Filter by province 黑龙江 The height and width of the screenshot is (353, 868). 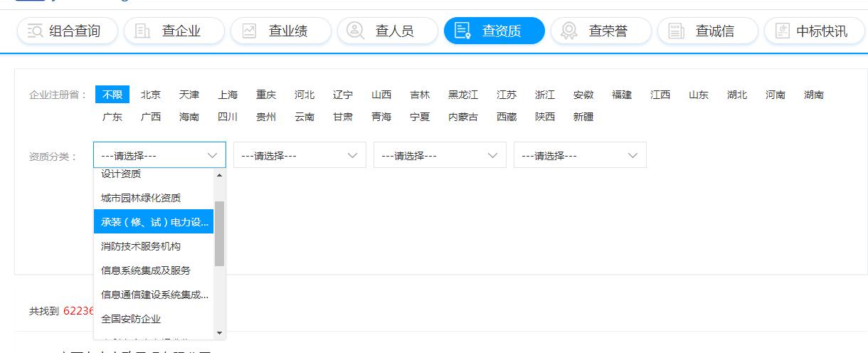tap(463, 95)
